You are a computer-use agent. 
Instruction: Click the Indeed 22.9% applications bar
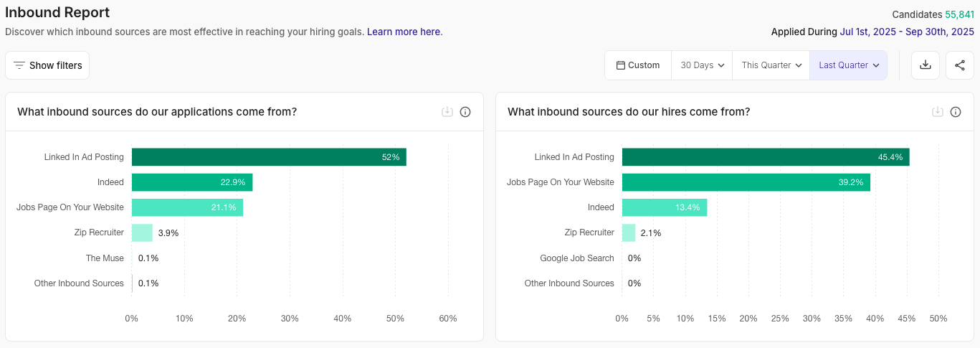coord(191,182)
